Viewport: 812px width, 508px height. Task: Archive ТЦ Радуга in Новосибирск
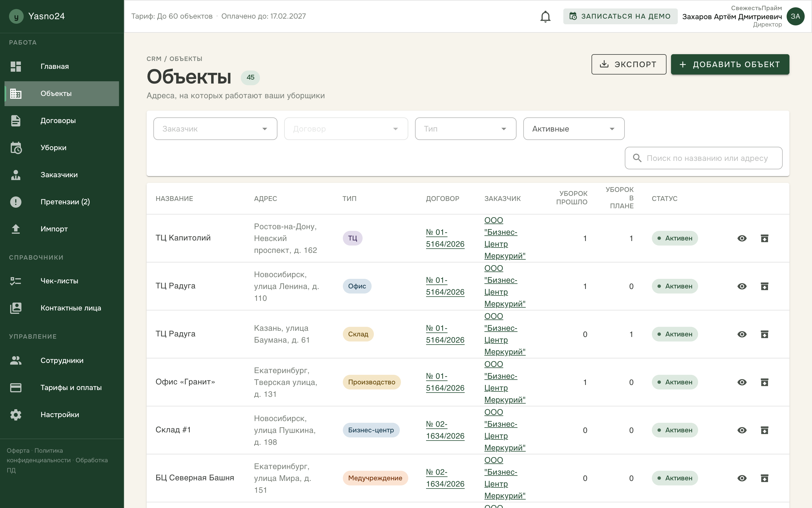coord(764,286)
